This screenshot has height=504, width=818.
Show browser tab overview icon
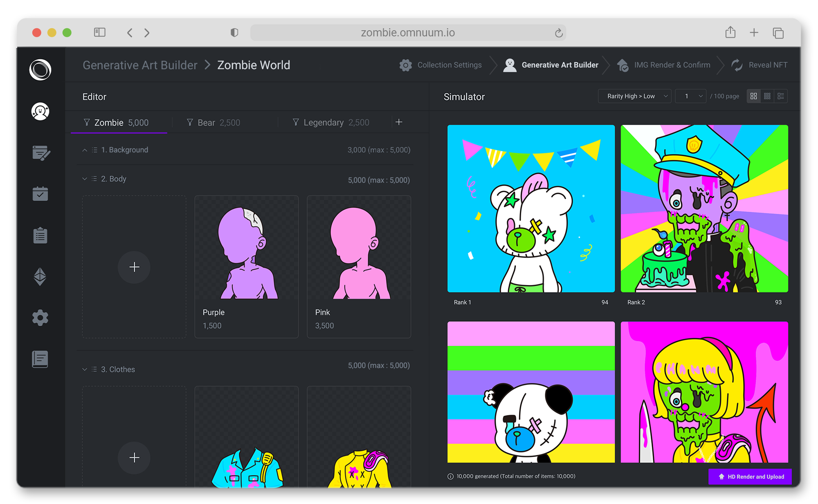tap(778, 33)
